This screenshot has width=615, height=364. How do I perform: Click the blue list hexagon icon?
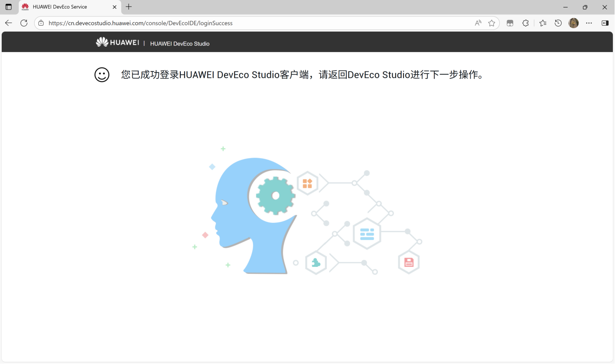[x=367, y=234]
